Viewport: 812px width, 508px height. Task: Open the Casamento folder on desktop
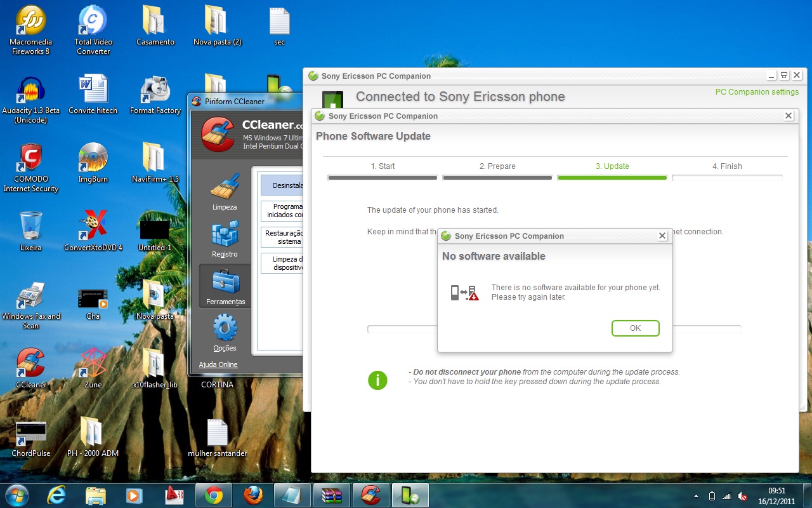(155, 25)
